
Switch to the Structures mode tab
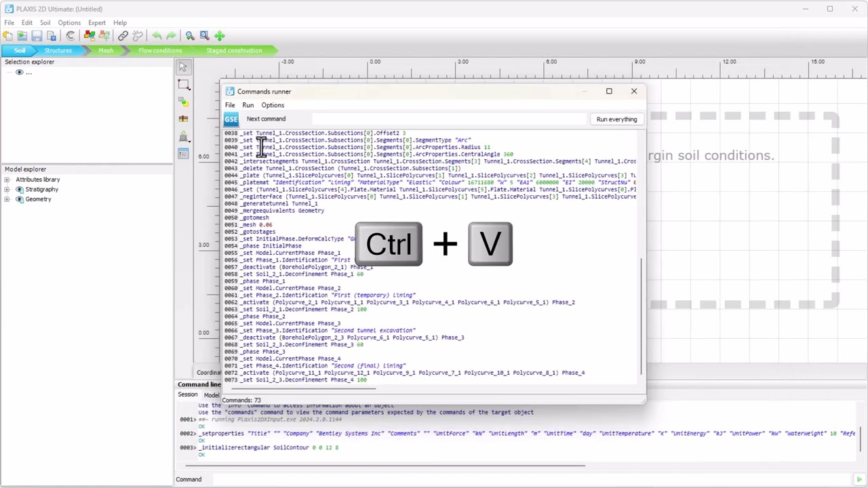coord(58,50)
